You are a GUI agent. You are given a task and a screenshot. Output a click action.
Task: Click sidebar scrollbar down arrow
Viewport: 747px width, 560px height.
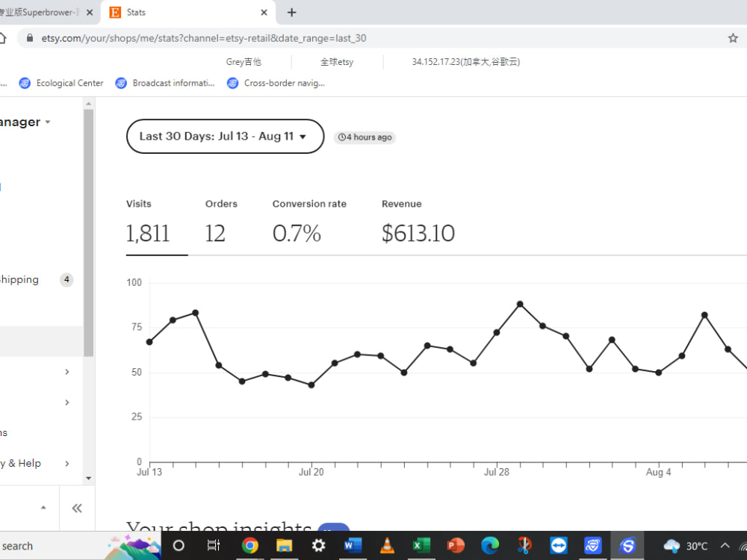coord(89,478)
